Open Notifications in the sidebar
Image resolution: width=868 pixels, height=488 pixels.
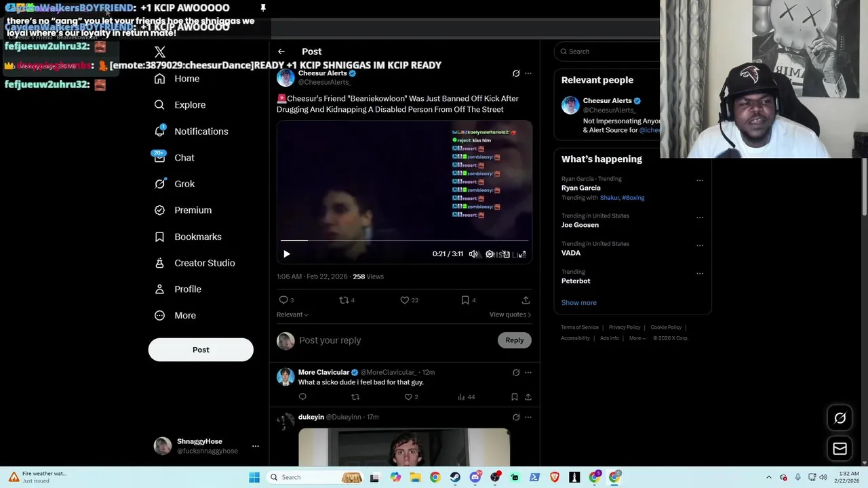(x=191, y=131)
